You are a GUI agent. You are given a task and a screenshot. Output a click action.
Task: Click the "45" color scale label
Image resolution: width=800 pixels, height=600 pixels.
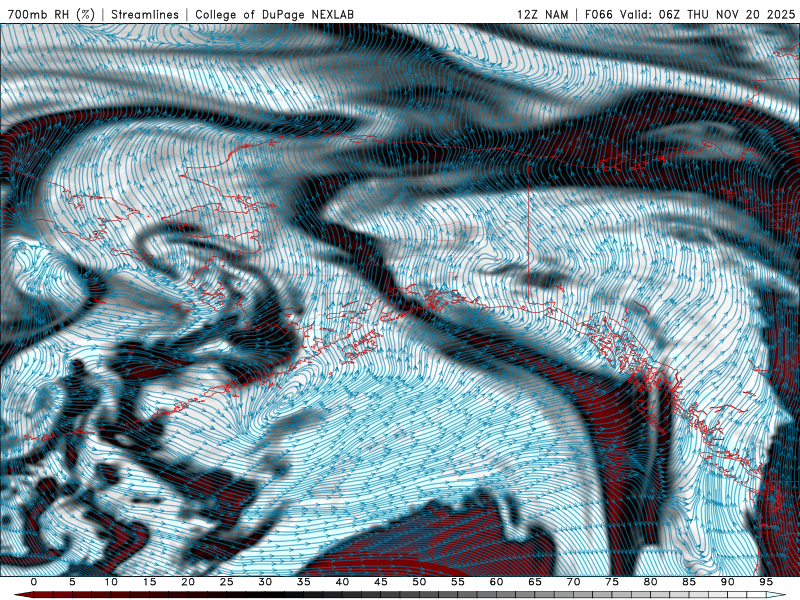(381, 582)
